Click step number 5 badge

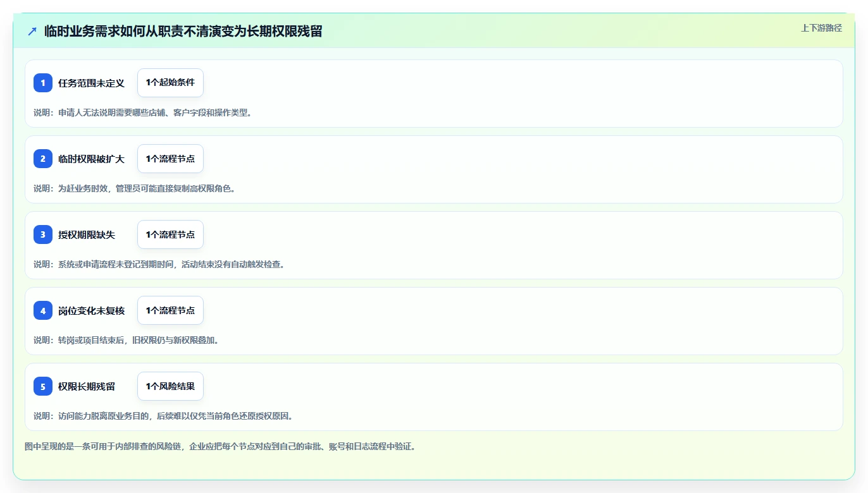[43, 386]
